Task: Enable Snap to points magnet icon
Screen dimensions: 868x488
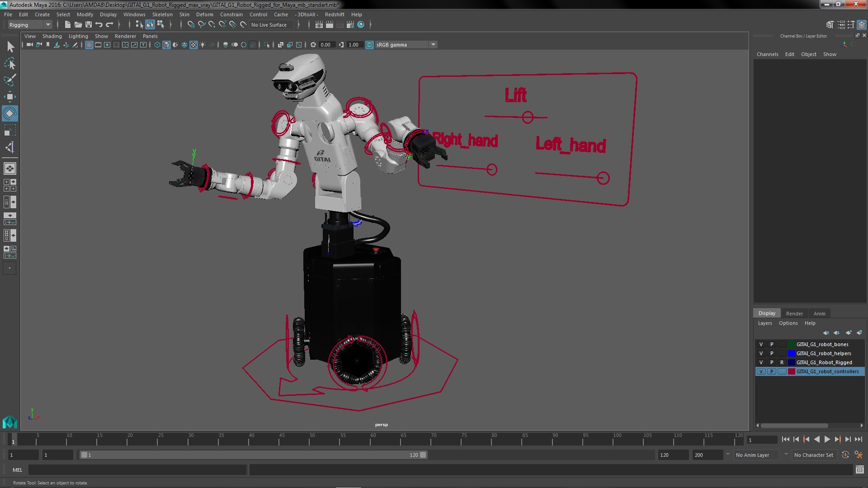Action: (212, 25)
